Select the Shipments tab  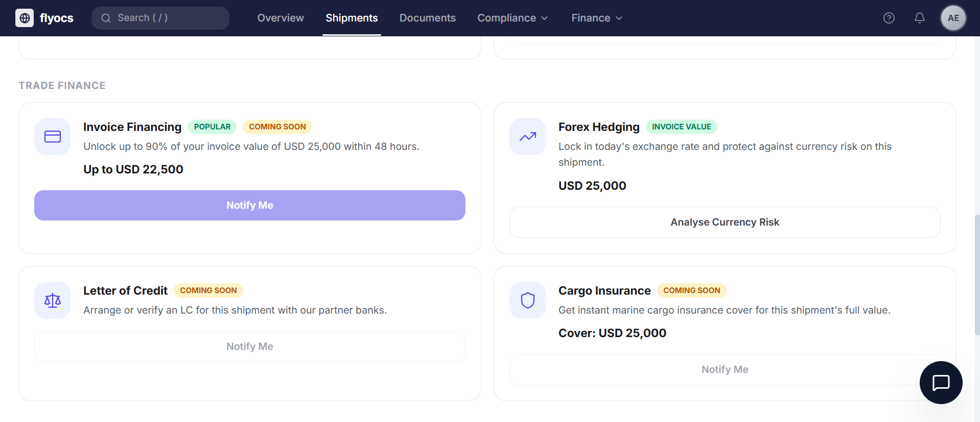point(352,18)
